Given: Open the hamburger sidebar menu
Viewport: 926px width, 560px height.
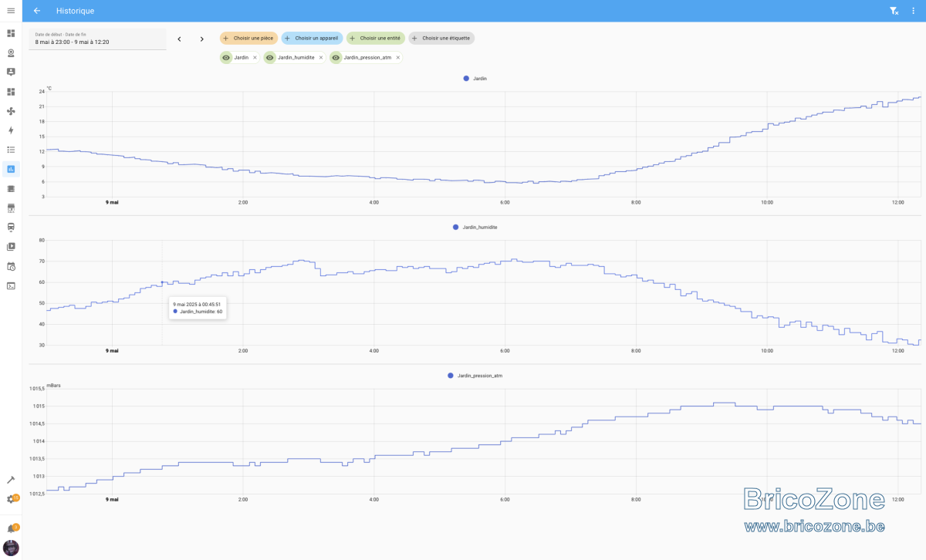Looking at the screenshot, I should tap(11, 11).
